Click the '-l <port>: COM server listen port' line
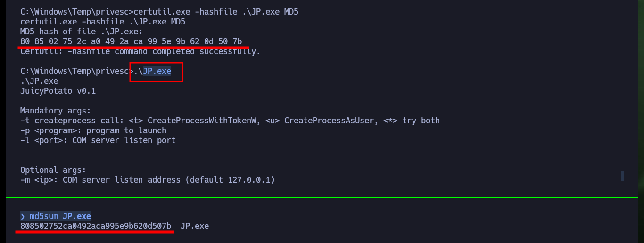The height and width of the screenshot is (243, 644). tap(98, 140)
